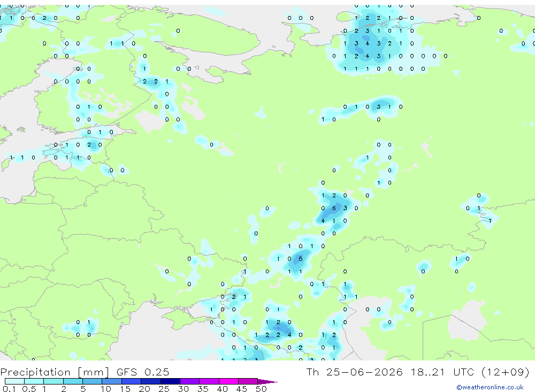Choose the 30–35 mm purple swatch
The image size is (535, 392).
pos(189,381)
